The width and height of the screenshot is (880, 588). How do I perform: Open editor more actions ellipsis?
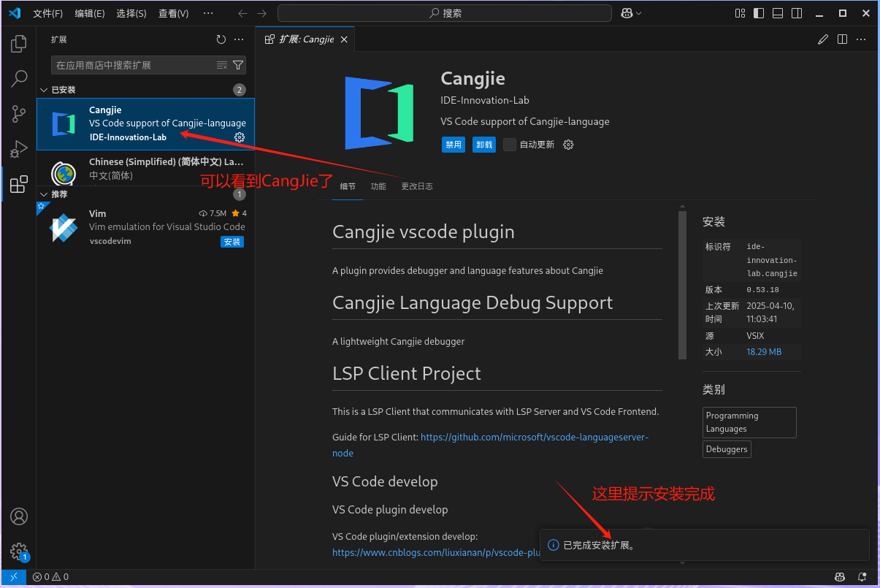[861, 39]
